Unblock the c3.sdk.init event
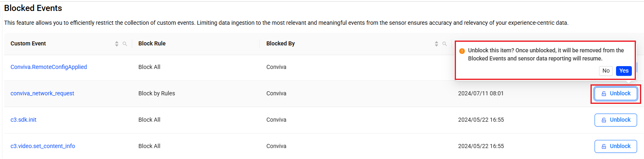This screenshot has width=644, height=159. (616, 120)
